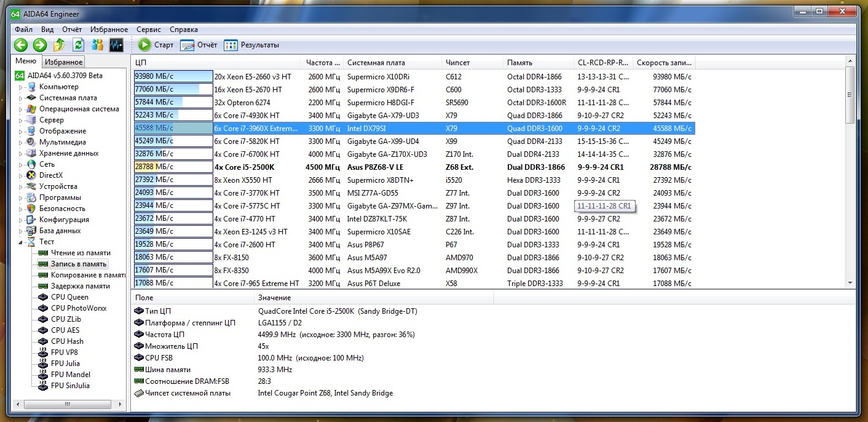This screenshot has height=422, width=868.
Task: Select Копирование в памяти test
Action: click(88, 275)
